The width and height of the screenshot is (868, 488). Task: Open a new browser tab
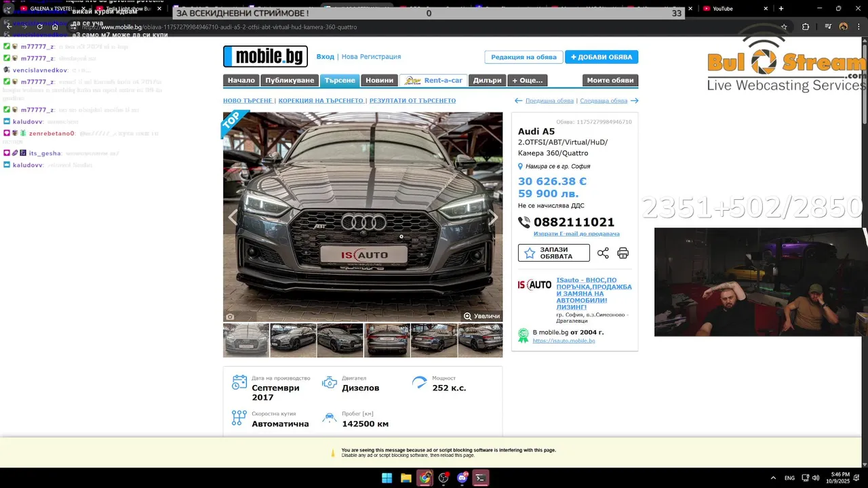coord(781,8)
